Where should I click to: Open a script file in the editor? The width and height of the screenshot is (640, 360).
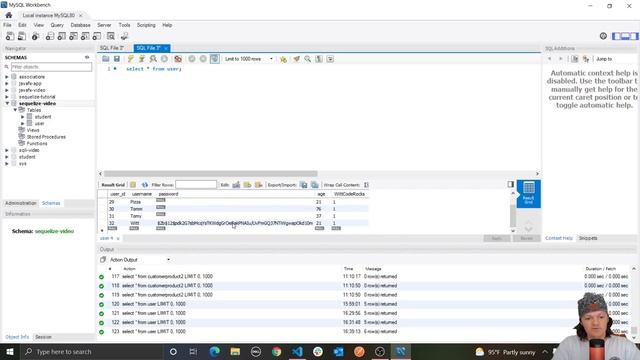[x=106, y=59]
